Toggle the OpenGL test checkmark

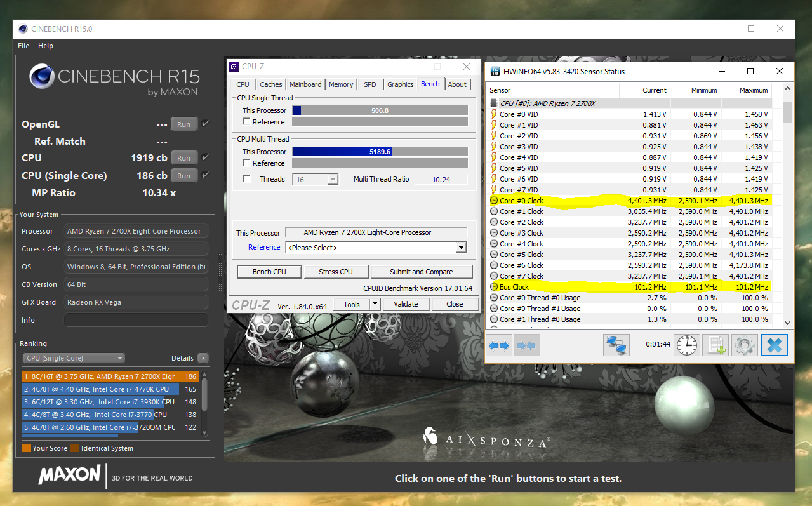(x=205, y=124)
